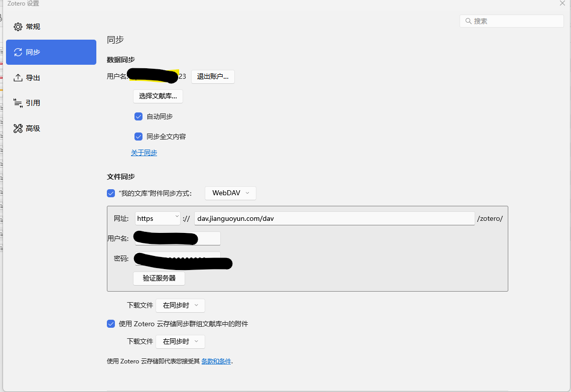This screenshot has height=392, width=571.
Task: Click the 文件同步 section heading
Action: 121,177
